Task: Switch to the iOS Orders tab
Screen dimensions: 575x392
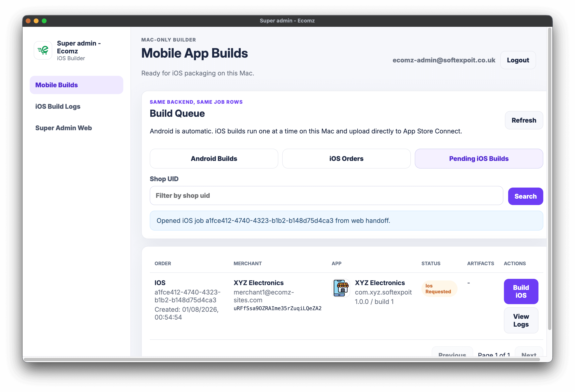Action: coord(346,159)
